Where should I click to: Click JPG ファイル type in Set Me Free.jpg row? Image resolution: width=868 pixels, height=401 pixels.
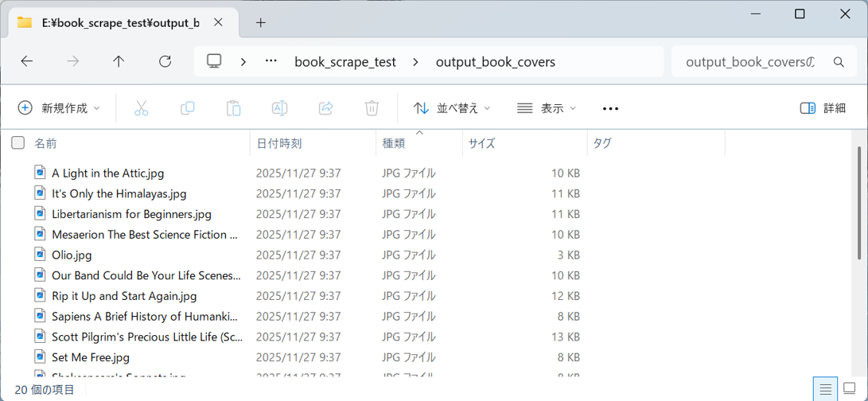click(x=408, y=357)
